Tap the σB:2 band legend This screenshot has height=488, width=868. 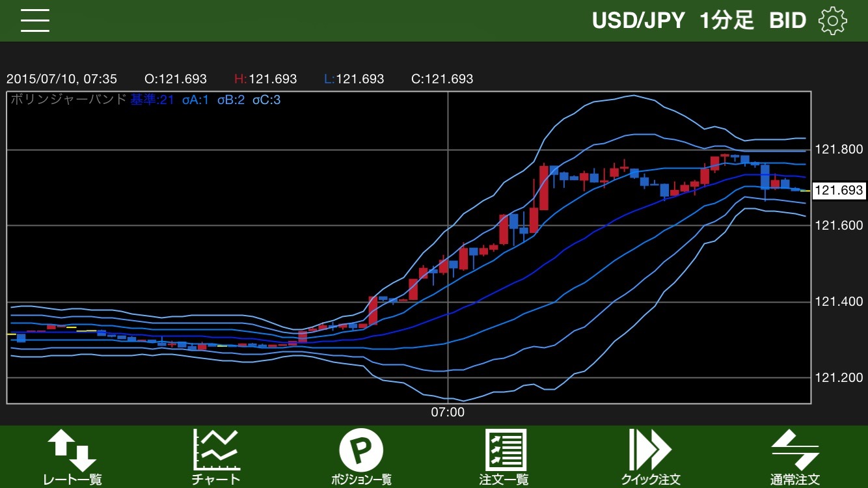point(231,100)
